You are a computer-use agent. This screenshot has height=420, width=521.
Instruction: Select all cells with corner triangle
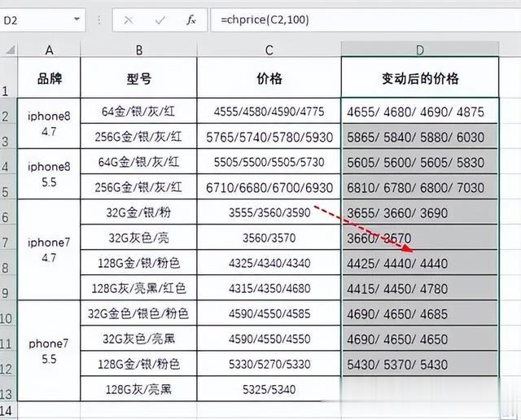point(10,50)
